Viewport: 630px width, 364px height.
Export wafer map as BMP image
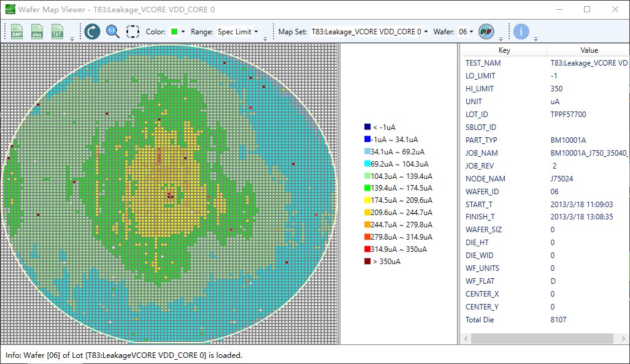[x=17, y=32]
